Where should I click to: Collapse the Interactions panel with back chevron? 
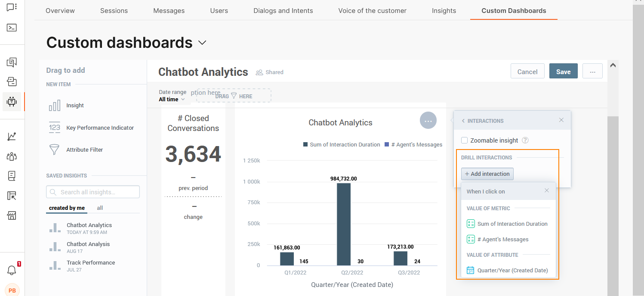click(x=462, y=121)
